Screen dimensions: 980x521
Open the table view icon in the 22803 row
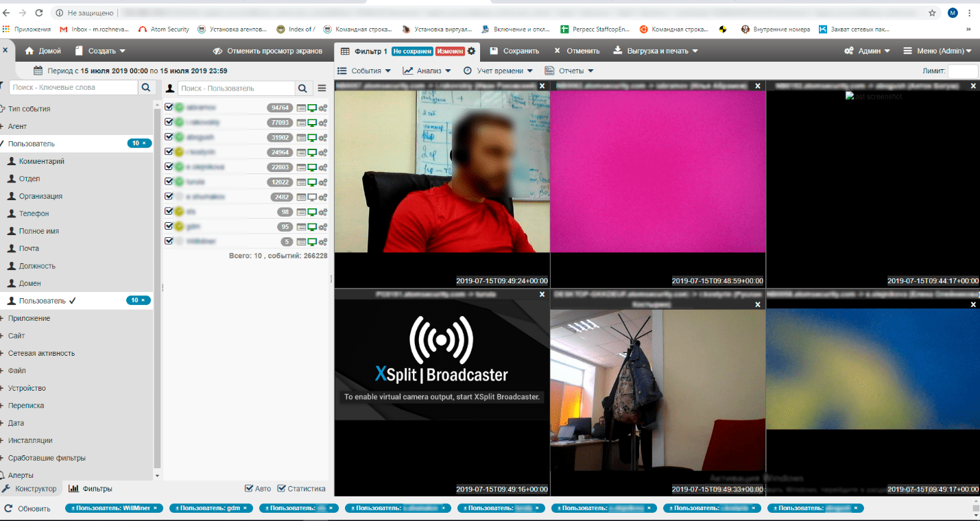[301, 167]
